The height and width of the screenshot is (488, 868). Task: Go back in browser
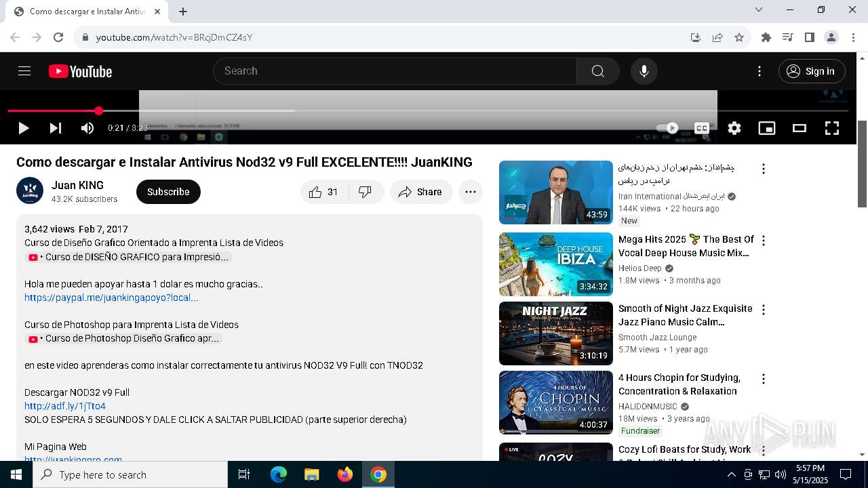15,37
